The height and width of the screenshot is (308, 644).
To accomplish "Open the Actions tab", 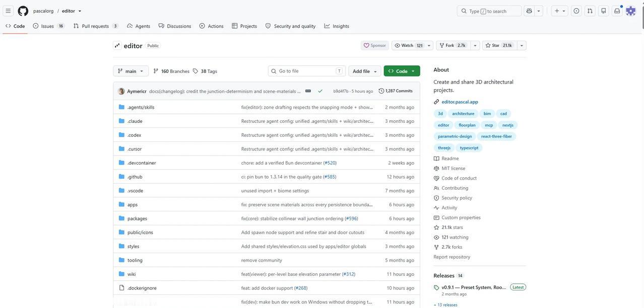I will point(212,26).
